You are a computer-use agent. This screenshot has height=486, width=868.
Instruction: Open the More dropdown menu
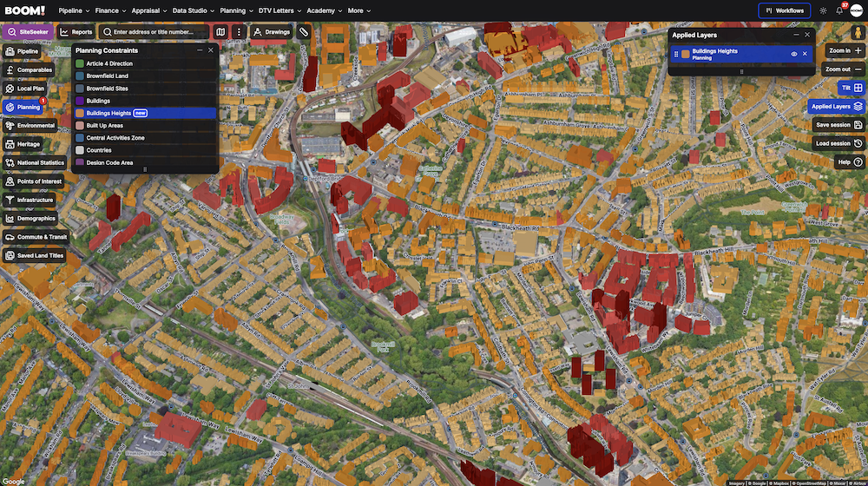click(x=359, y=10)
